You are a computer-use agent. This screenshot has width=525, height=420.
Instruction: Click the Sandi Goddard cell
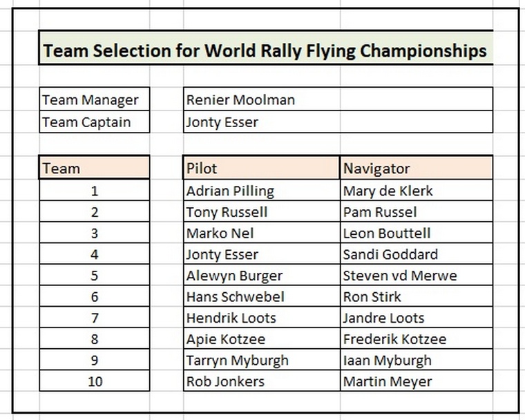click(417, 254)
